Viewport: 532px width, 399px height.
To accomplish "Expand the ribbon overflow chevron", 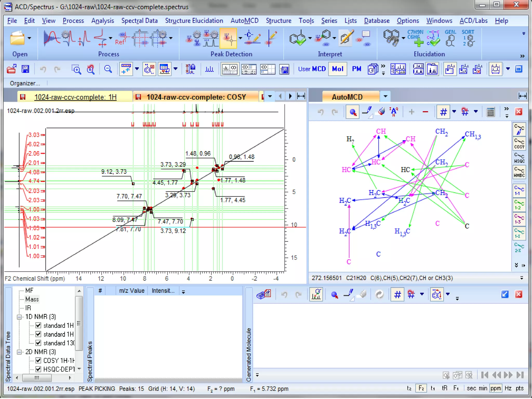I will (522, 56).
